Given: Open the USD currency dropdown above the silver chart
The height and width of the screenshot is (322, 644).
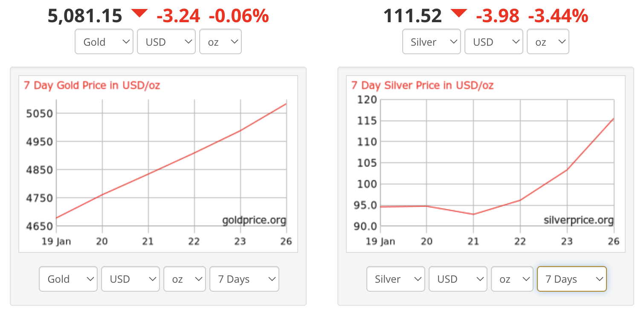Looking at the screenshot, I should [x=493, y=41].
